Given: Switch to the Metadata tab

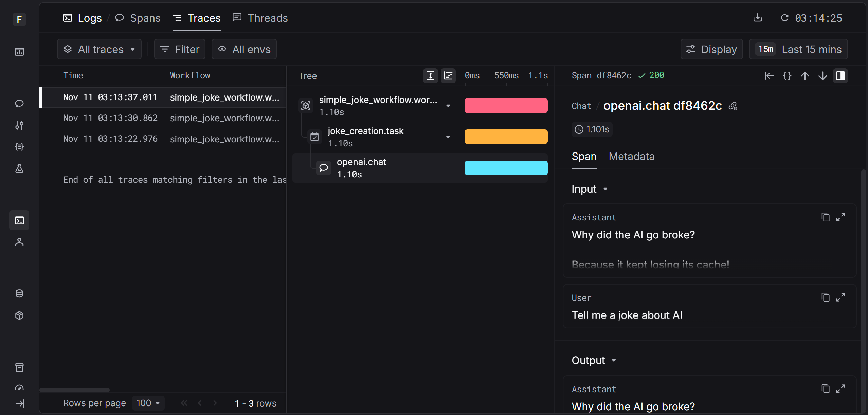Looking at the screenshot, I should tap(631, 156).
